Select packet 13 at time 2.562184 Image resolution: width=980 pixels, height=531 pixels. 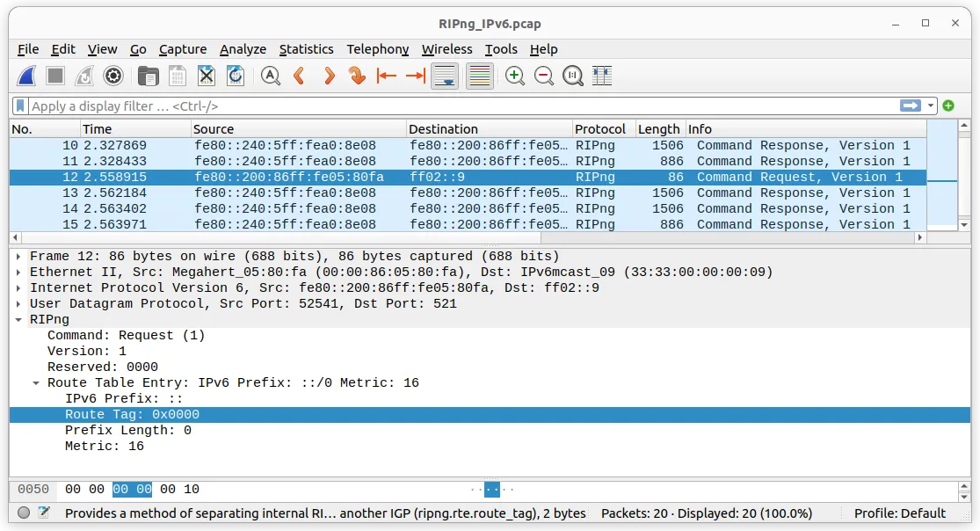click(468, 193)
